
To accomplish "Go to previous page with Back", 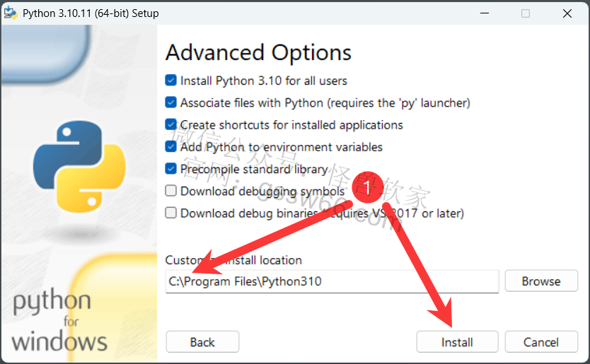I will click(x=202, y=342).
